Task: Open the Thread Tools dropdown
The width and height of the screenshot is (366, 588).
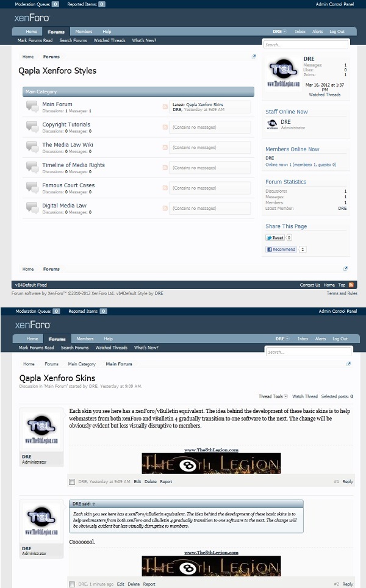Action: click(x=272, y=396)
